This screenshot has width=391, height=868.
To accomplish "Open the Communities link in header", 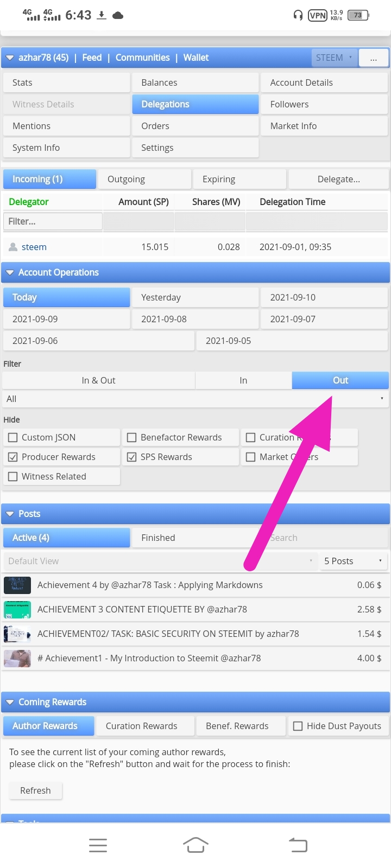I will pyautogui.click(x=142, y=58).
